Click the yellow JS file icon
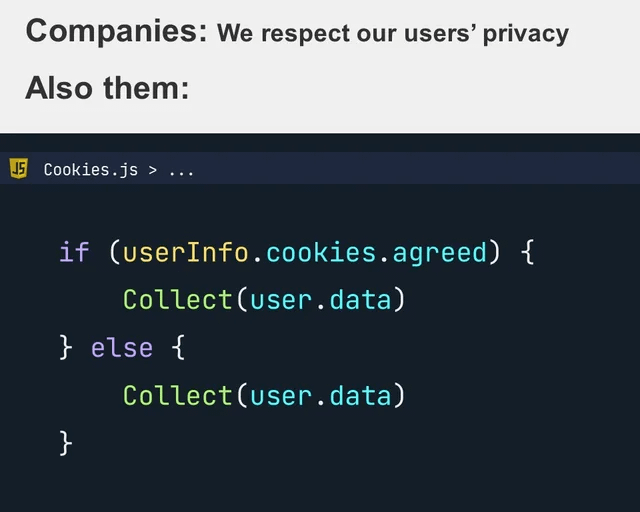The width and height of the screenshot is (640, 512). (18, 169)
